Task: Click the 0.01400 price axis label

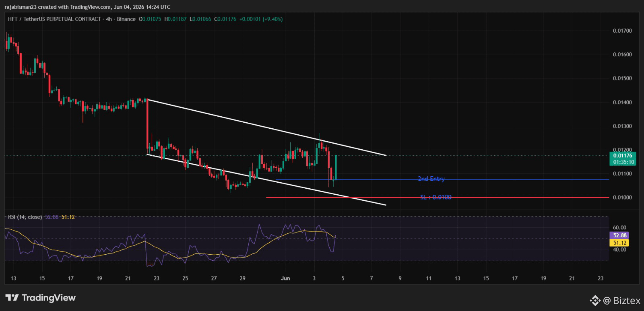Action: coord(622,103)
